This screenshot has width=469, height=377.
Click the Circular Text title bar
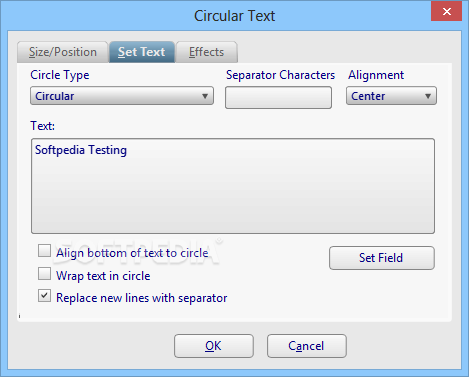(234, 16)
